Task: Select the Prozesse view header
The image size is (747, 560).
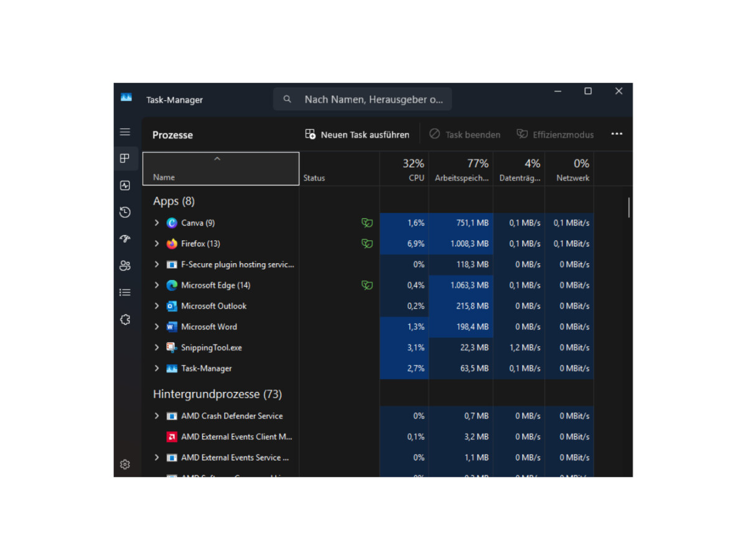Action: (172, 134)
